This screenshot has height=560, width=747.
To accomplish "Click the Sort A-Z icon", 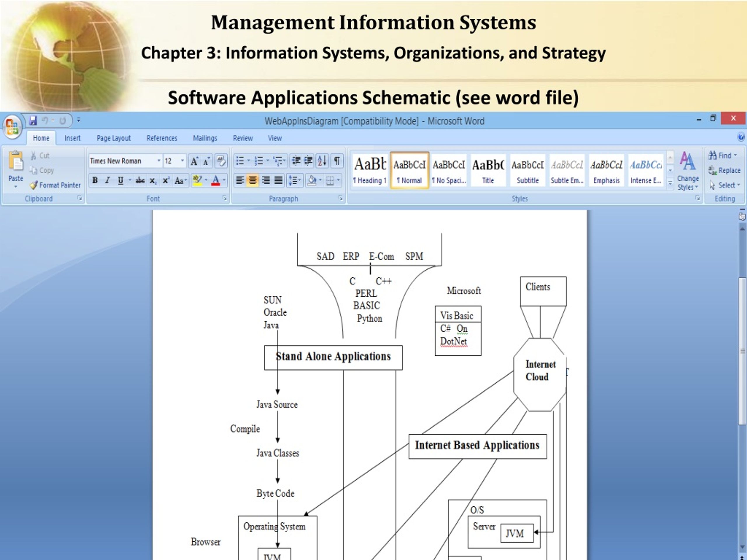I will [x=322, y=161].
